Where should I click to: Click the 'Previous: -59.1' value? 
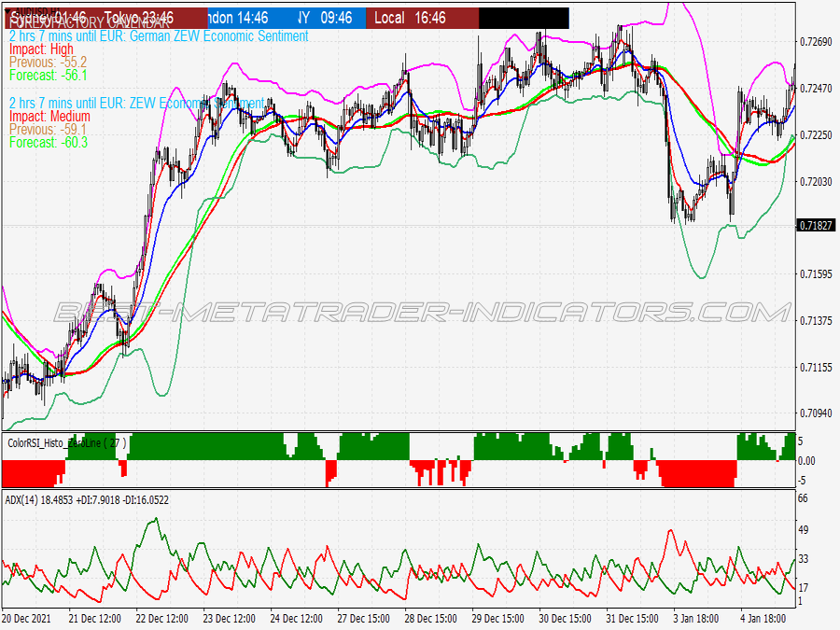pyautogui.click(x=48, y=130)
